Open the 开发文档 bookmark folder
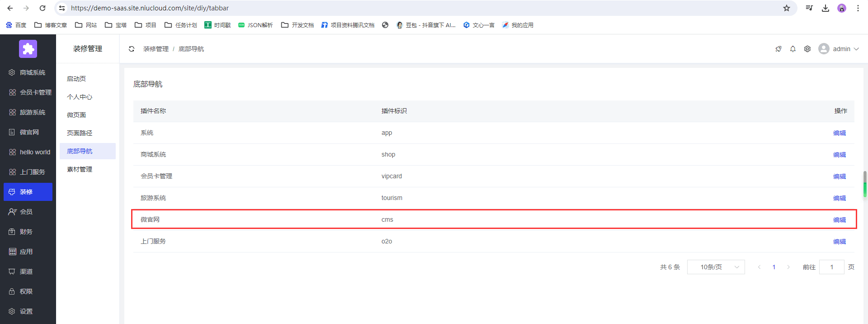868x324 pixels. 297,25
